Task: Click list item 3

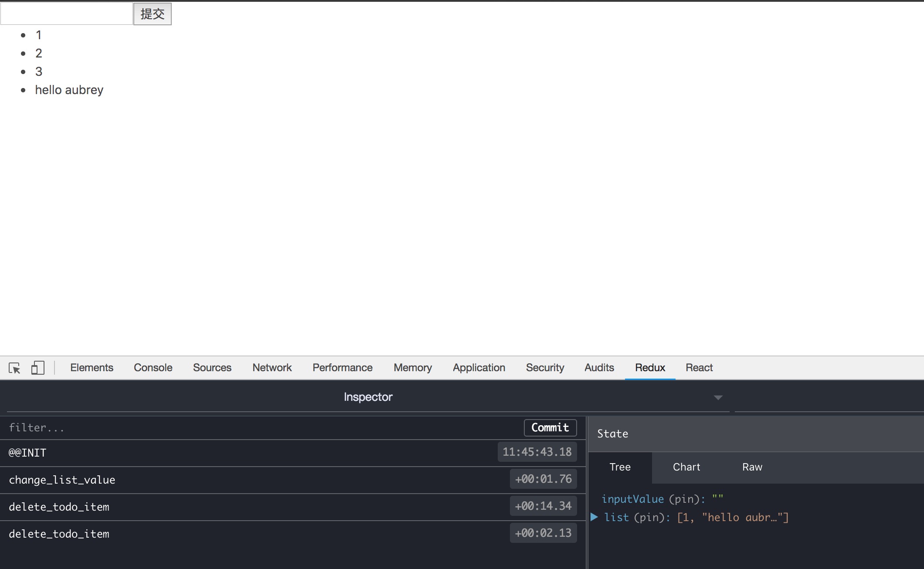Action: (x=39, y=71)
